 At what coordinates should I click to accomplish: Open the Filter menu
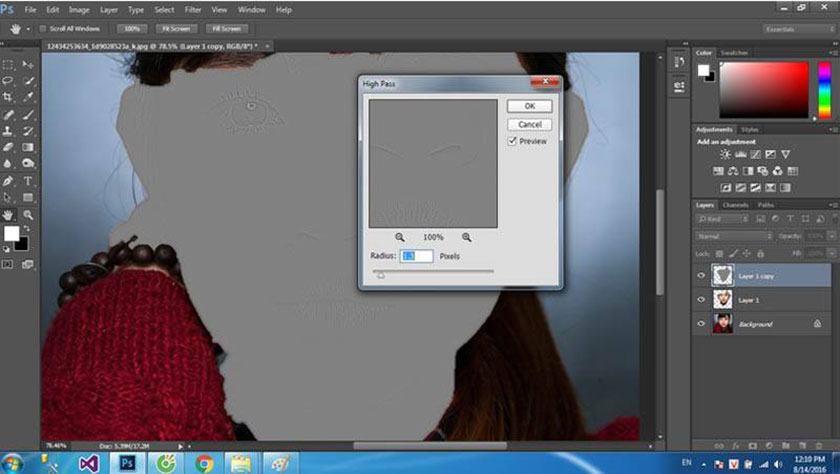coord(193,10)
